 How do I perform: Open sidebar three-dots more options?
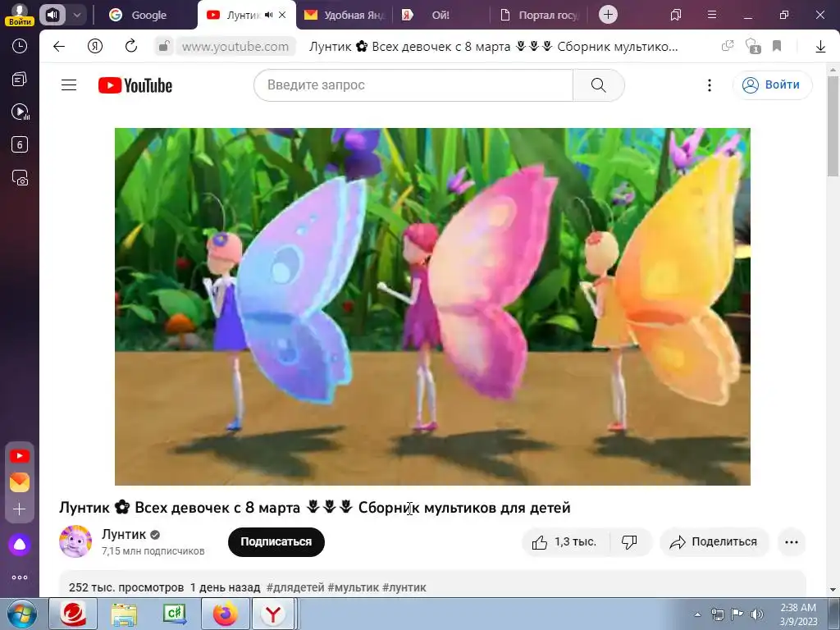[x=20, y=577]
